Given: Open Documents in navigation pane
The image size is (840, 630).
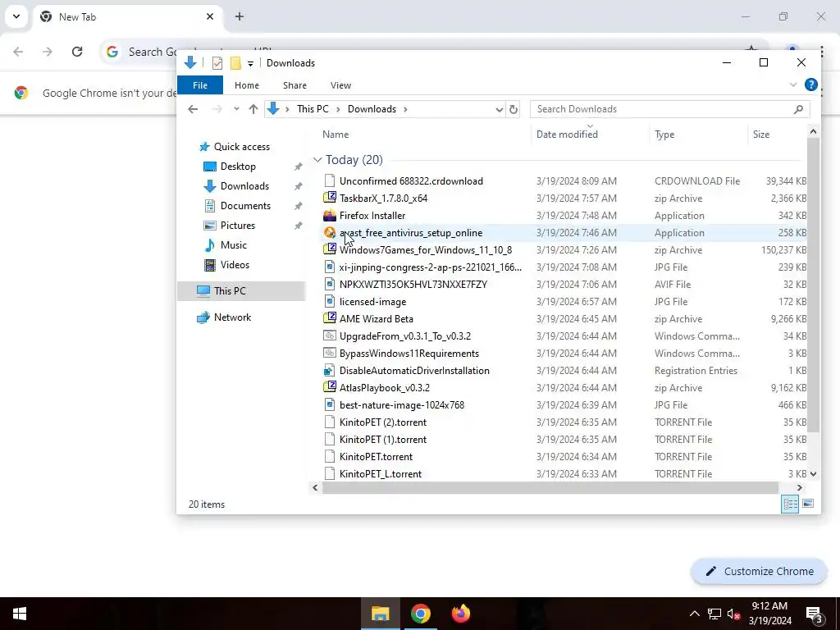Looking at the screenshot, I should point(245,206).
